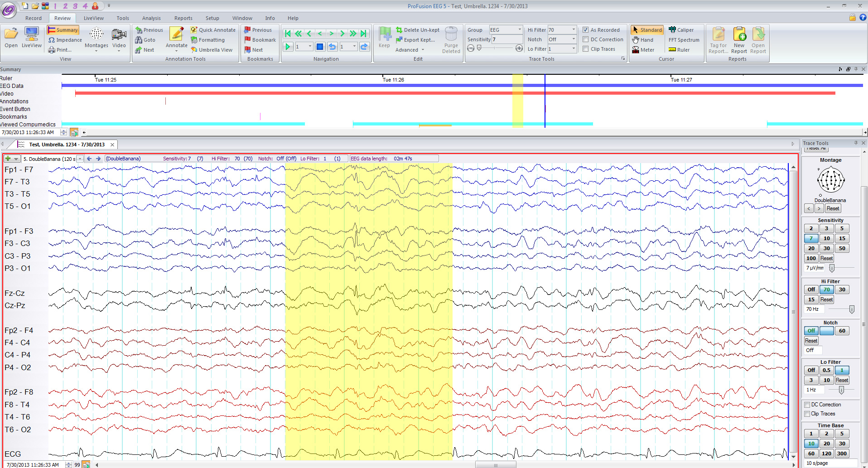Image resolution: width=868 pixels, height=468 pixels.
Task: Enable the DC Correction checkbox in the ribbon
Action: click(x=586, y=39)
